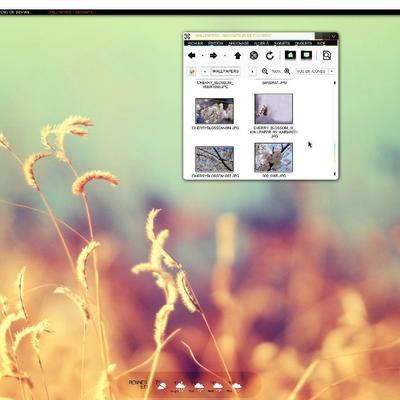This screenshot has height=400, width=400.
Task: Open the Signets menu
Action: tap(282, 43)
